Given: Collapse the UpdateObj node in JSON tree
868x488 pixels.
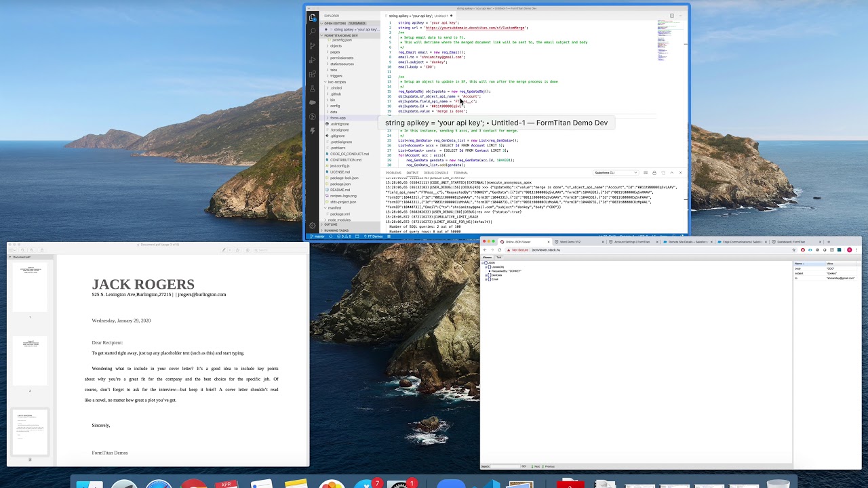Looking at the screenshot, I should pyautogui.click(x=486, y=267).
